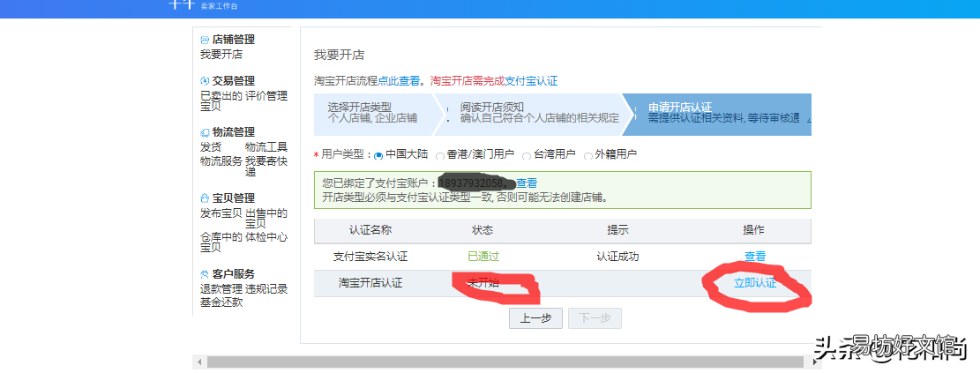The width and height of the screenshot is (980, 373).
Task: Click the 交易管理 section heading
Action: pos(233,80)
